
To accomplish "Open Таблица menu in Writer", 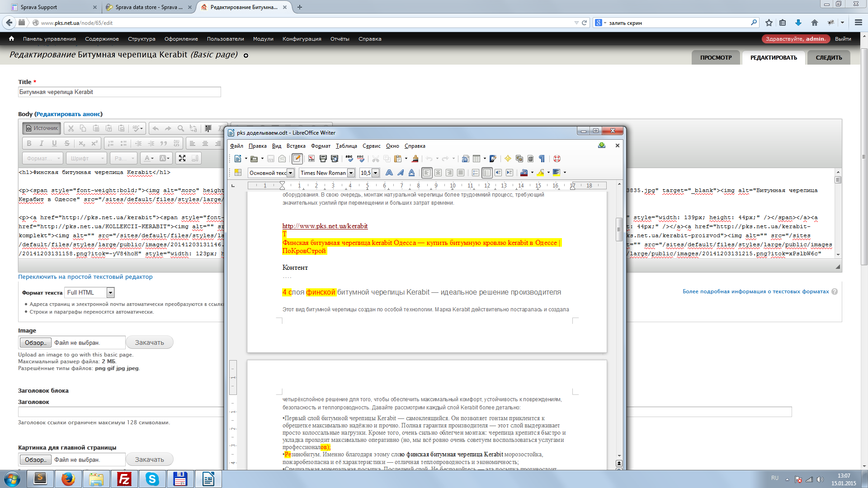I will tap(346, 146).
